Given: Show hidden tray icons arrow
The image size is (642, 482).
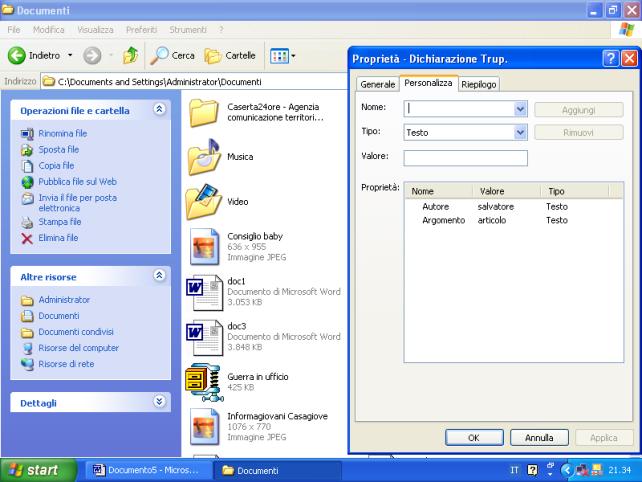Looking at the screenshot, I should tap(566, 470).
